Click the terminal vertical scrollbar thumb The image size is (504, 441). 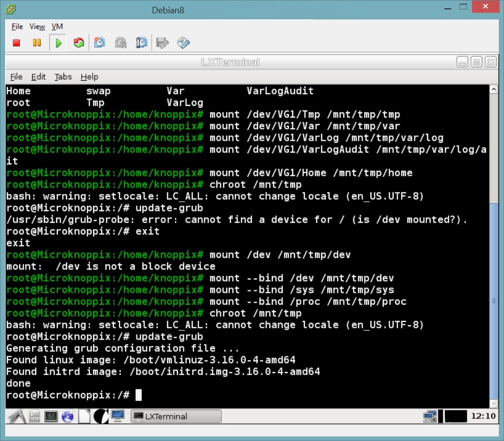(494, 301)
